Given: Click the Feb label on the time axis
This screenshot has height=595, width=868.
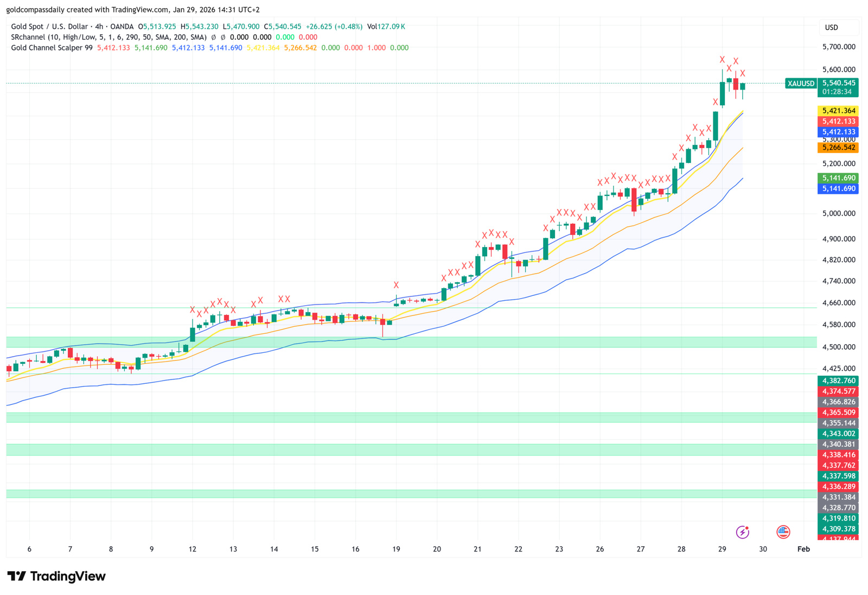Looking at the screenshot, I should click(803, 549).
